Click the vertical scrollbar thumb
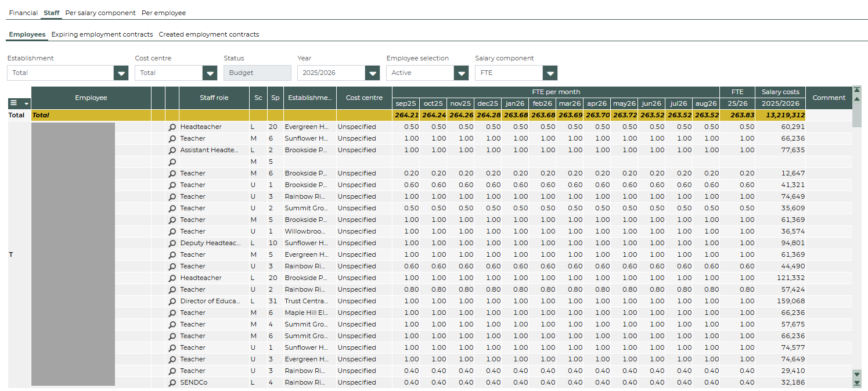 (856, 115)
